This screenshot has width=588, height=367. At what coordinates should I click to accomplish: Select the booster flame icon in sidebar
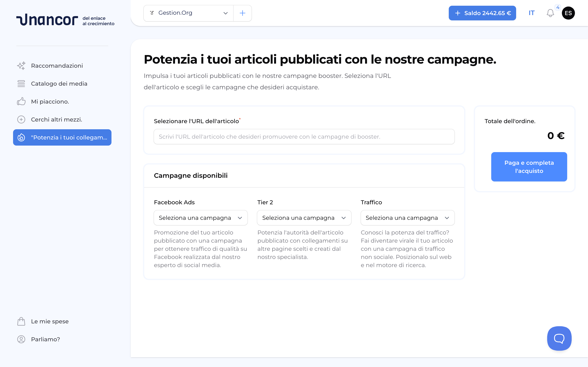point(21,137)
